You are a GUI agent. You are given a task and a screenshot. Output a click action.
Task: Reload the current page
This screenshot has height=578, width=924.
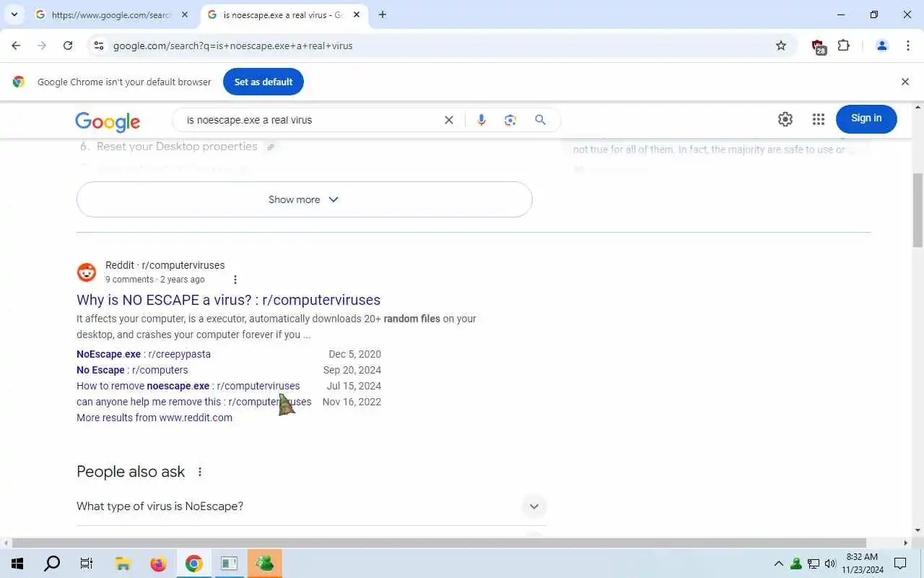click(68, 46)
